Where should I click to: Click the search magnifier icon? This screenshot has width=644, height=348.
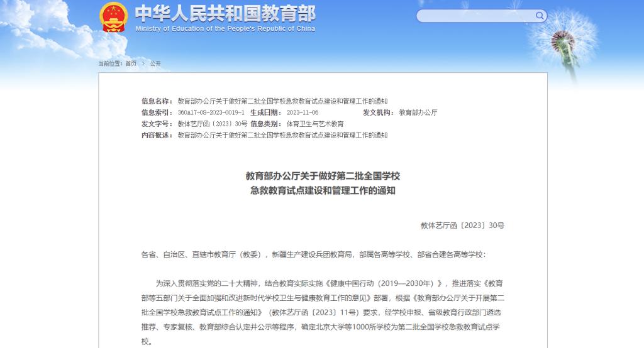540,16
